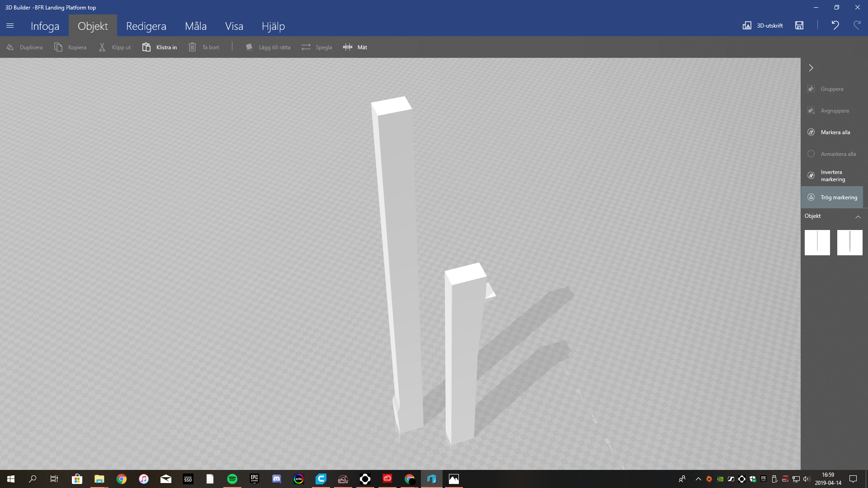Open the notification center
868x488 pixels.
pyautogui.click(x=853, y=479)
